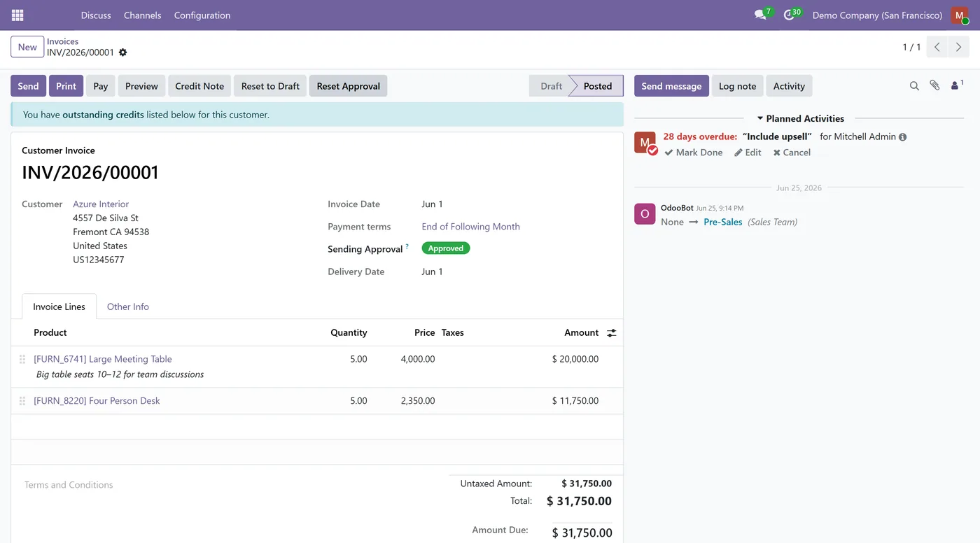The image size is (980, 543).
Task: Click the 2,350.00 price cell
Action: pos(418,401)
